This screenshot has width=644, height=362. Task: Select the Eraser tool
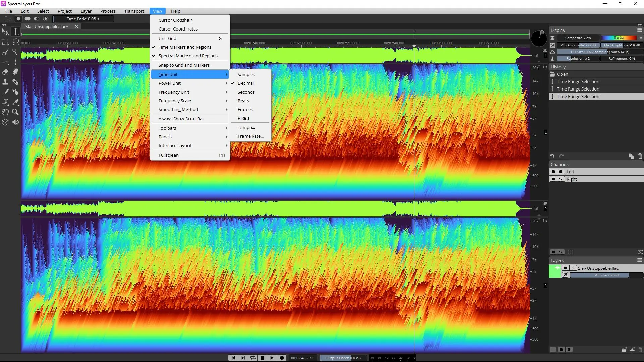click(5, 72)
